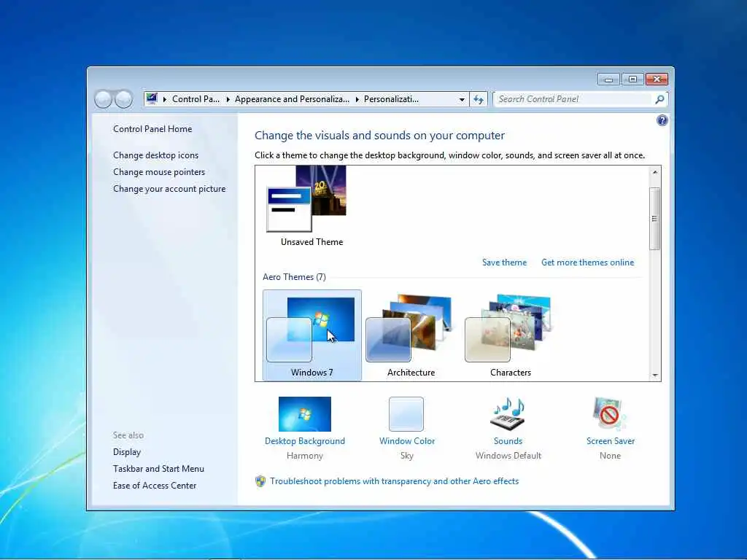Click the Window Color text link

pyautogui.click(x=407, y=441)
